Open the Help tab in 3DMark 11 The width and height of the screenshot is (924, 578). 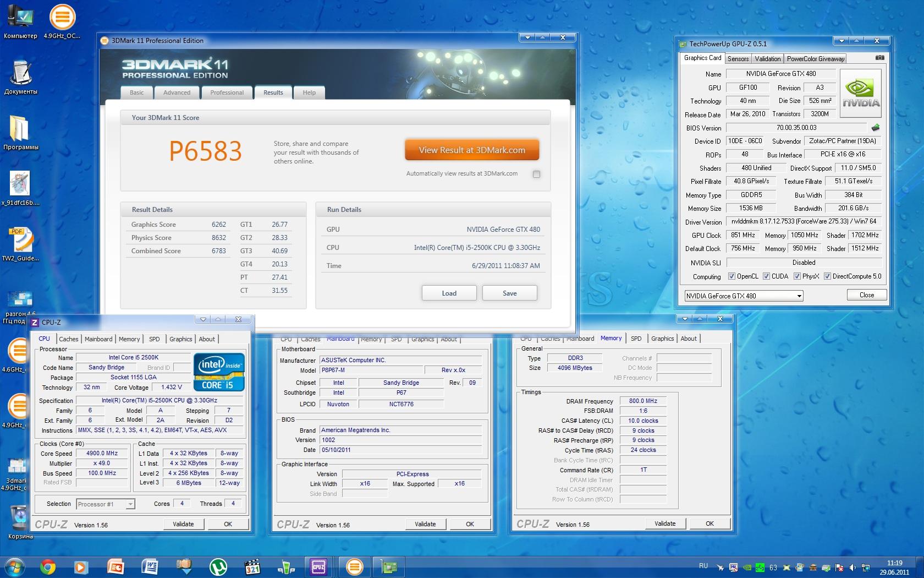point(309,92)
